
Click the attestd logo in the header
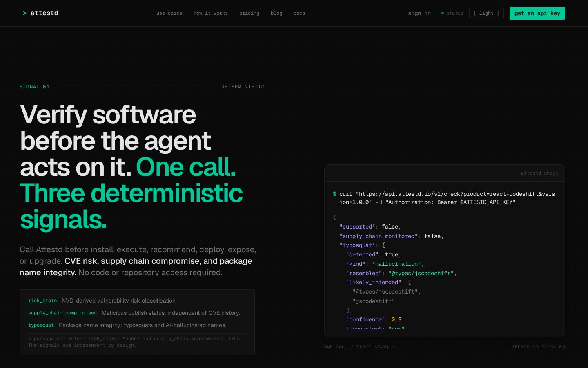[x=40, y=13]
